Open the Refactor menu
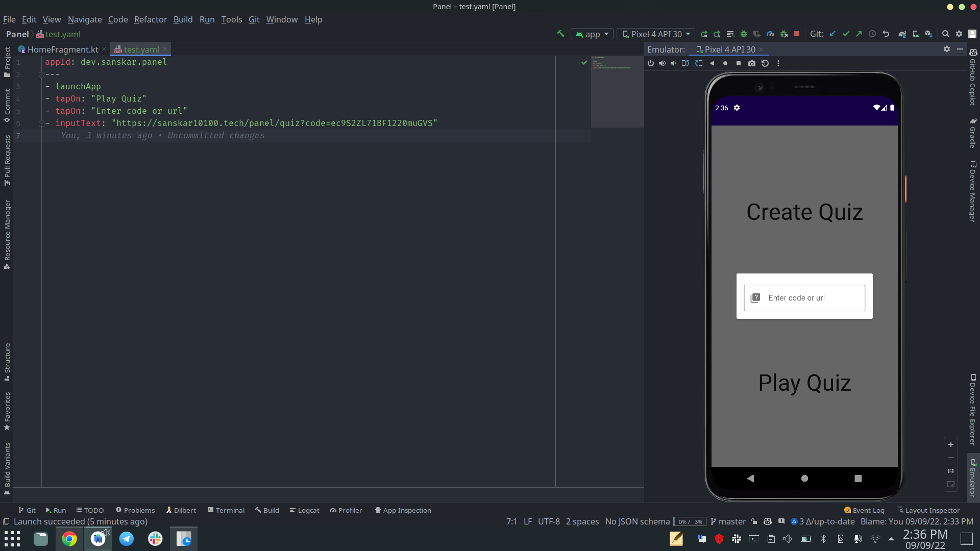This screenshot has height=551, width=980. click(x=150, y=19)
